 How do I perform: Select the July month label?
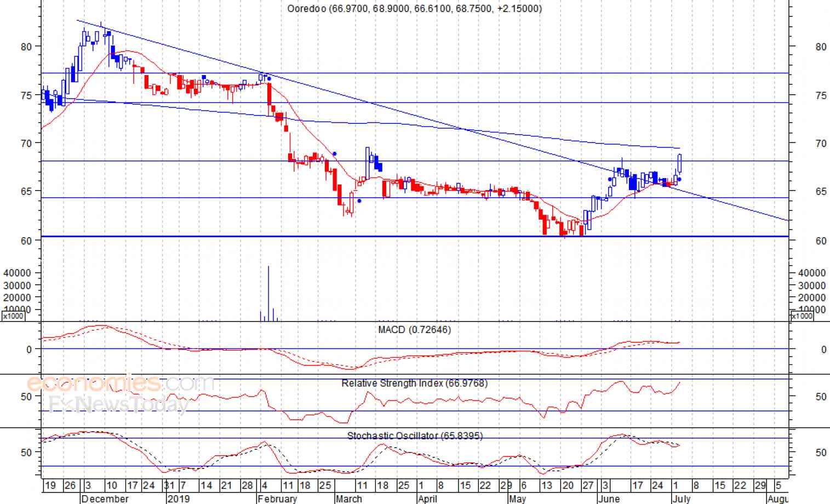coord(682,499)
